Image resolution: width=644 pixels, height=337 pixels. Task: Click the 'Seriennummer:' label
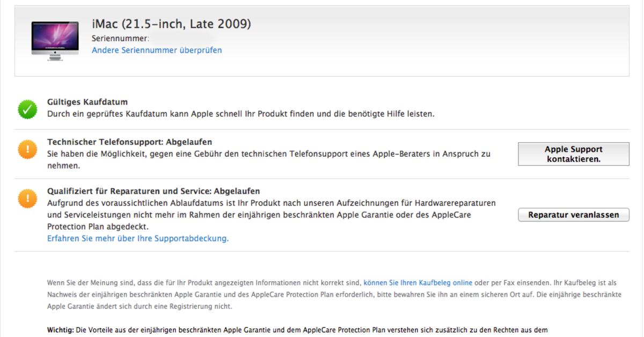point(120,39)
